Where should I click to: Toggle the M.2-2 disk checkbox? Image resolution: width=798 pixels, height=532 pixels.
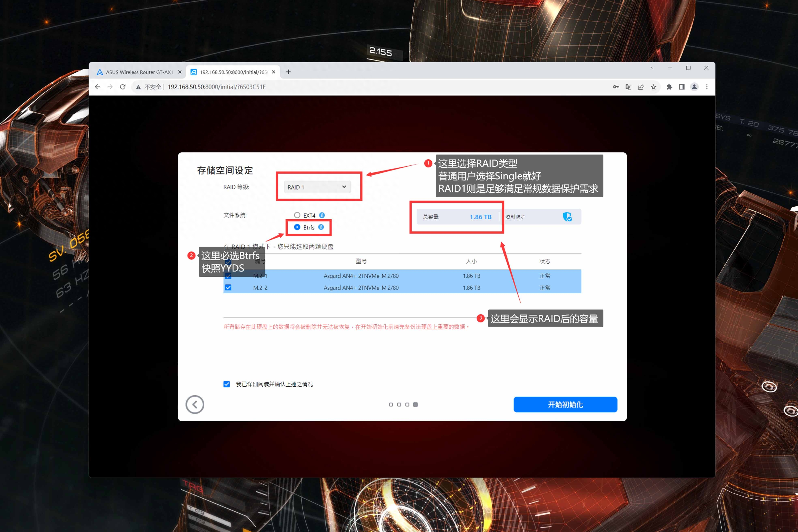coord(228,288)
